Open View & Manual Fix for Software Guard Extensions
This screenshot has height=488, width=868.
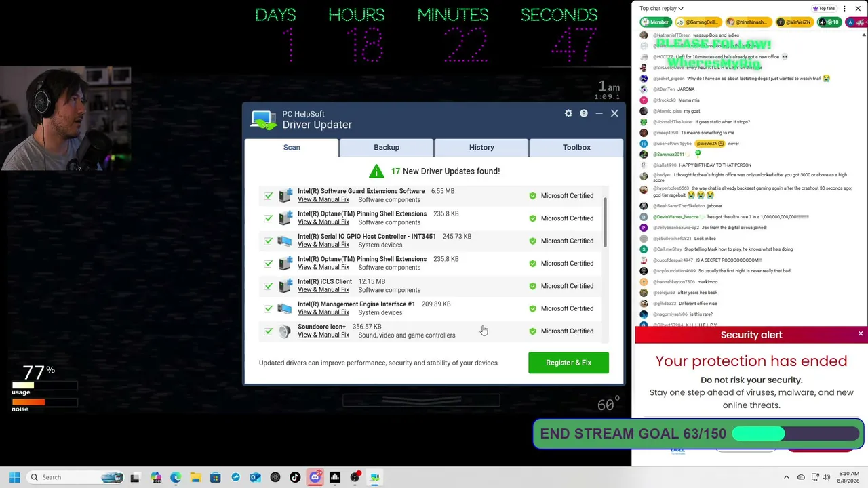[323, 199]
